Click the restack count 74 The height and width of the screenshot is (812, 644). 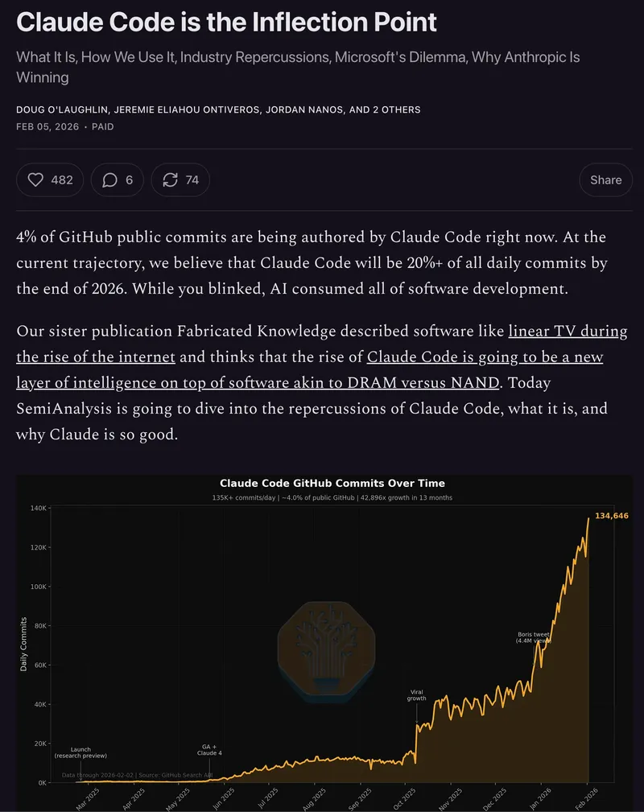point(192,180)
